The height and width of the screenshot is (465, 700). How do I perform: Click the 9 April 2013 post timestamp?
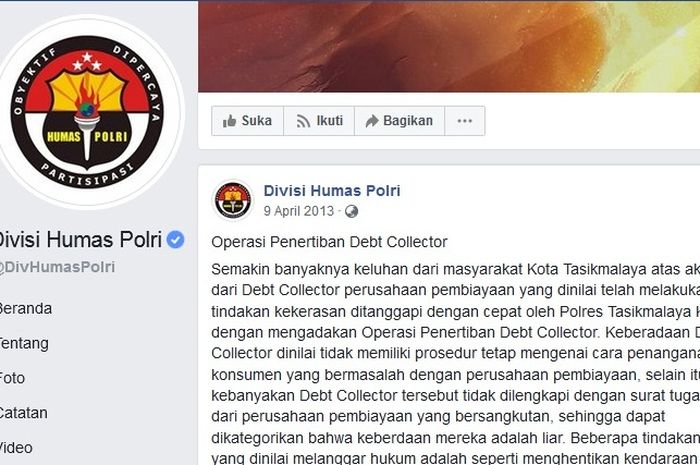299,211
